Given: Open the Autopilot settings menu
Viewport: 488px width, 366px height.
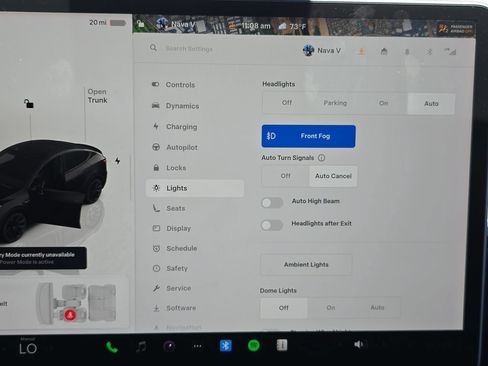Looking at the screenshot, I should (x=195, y=147).
